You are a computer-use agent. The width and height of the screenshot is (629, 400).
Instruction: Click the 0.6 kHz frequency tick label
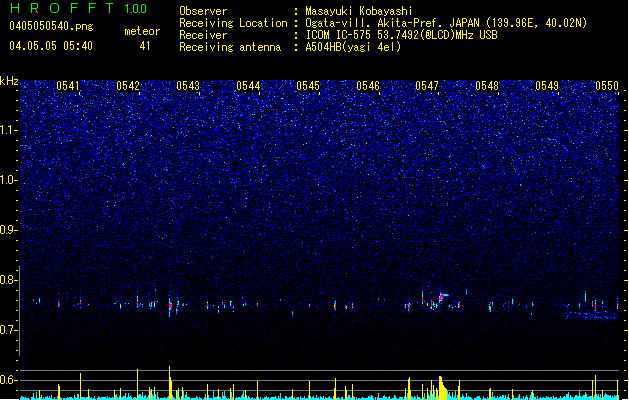click(8, 380)
